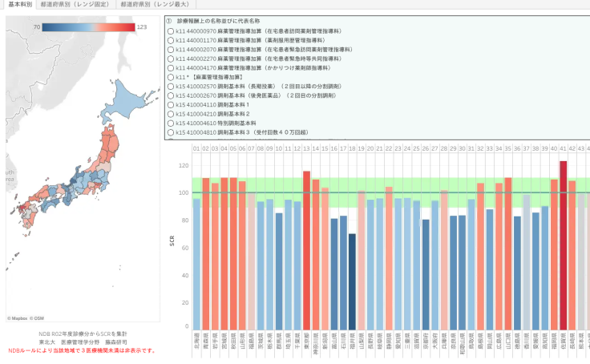Select radio k15 410002570 調剤基本料（長期投薬）
The width and height of the screenshot is (590, 364).
pos(171,87)
